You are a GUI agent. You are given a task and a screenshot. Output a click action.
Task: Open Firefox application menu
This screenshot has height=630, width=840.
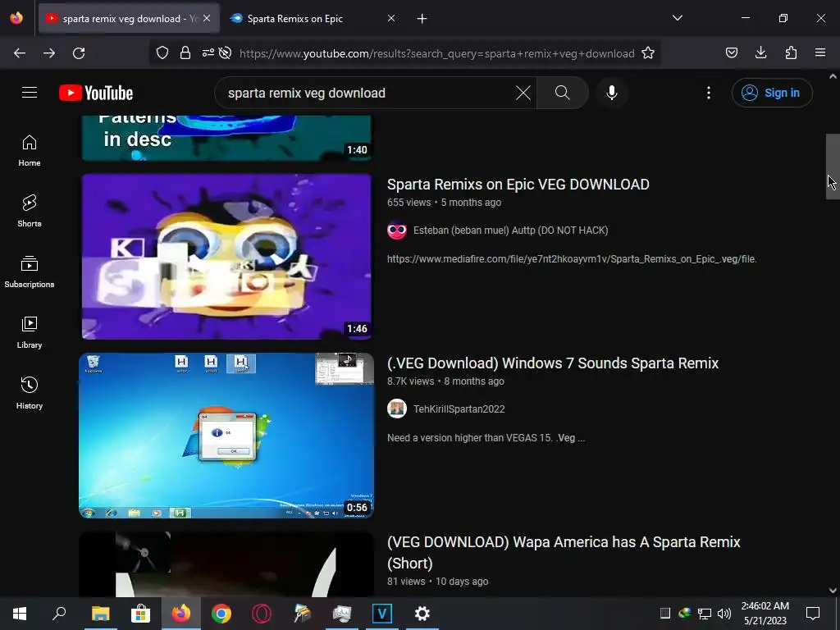820,53
